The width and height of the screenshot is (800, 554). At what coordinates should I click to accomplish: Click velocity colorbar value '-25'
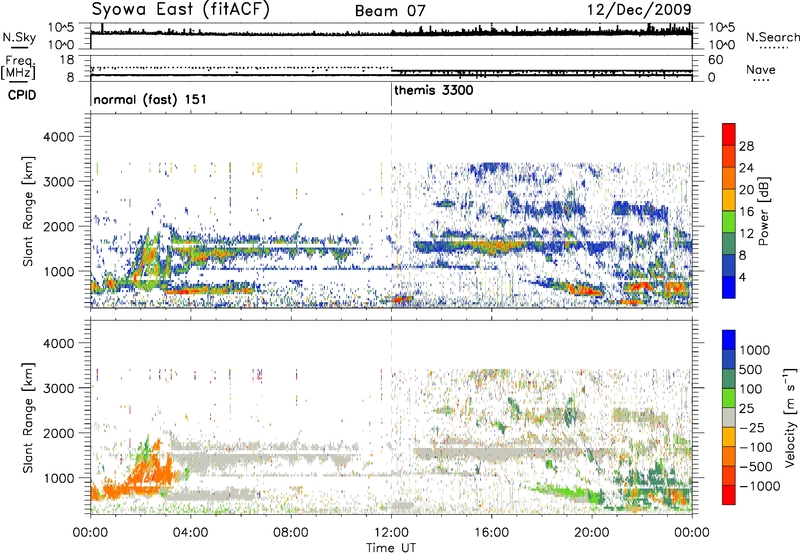[754, 428]
